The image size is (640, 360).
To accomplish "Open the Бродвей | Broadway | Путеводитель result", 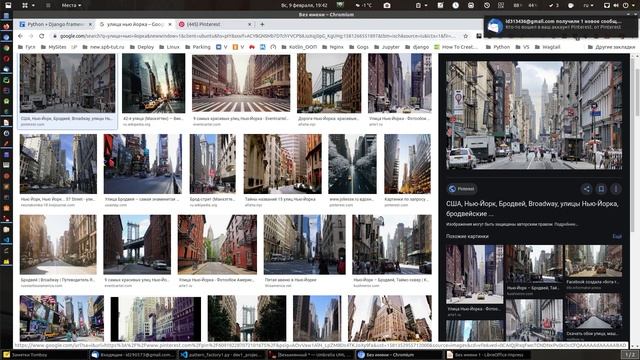I will pos(58,244).
